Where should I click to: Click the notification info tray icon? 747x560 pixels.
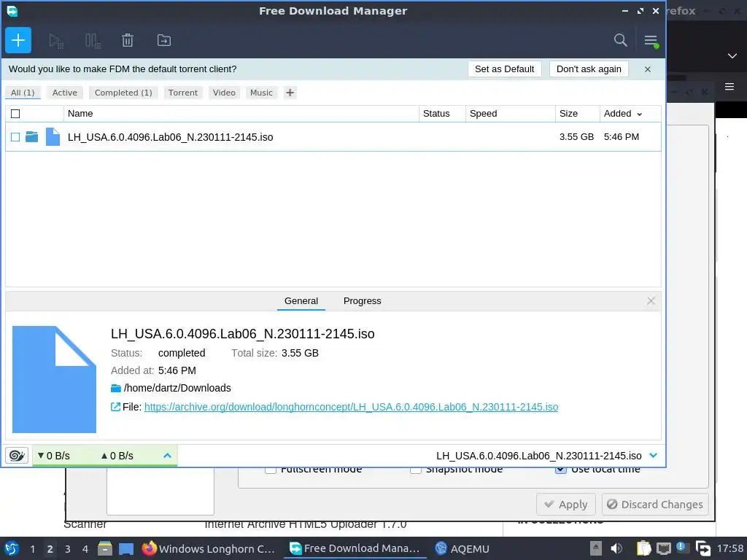tap(681, 547)
